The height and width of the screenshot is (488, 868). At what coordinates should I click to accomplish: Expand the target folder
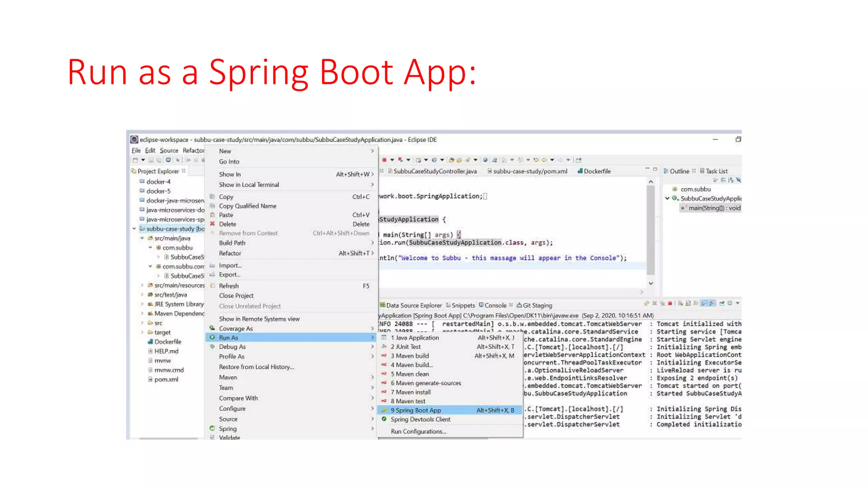pyautogui.click(x=142, y=332)
